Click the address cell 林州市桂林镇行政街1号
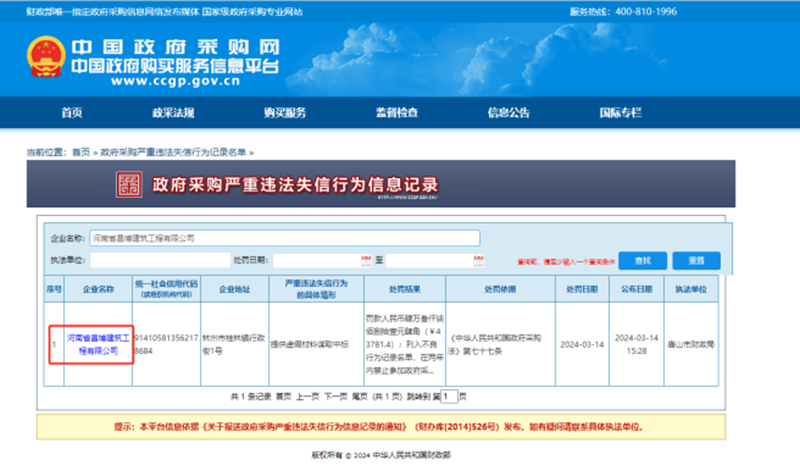 point(234,344)
